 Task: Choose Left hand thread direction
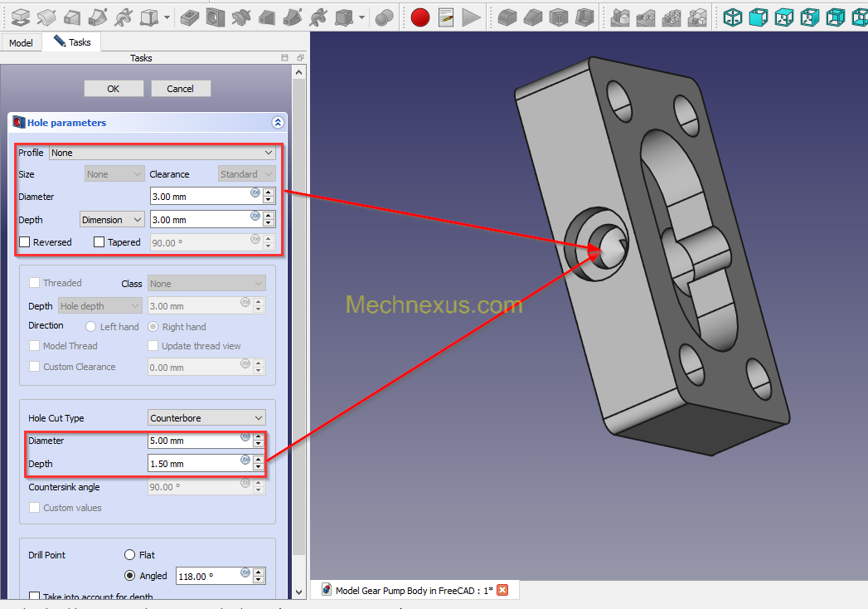pyautogui.click(x=91, y=327)
